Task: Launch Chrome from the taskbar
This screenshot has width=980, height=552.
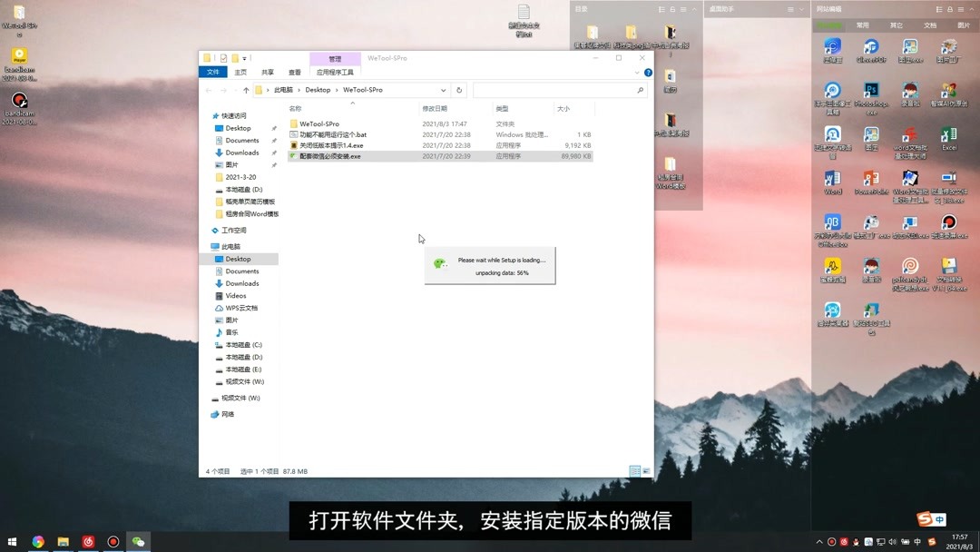Action: tap(36, 542)
